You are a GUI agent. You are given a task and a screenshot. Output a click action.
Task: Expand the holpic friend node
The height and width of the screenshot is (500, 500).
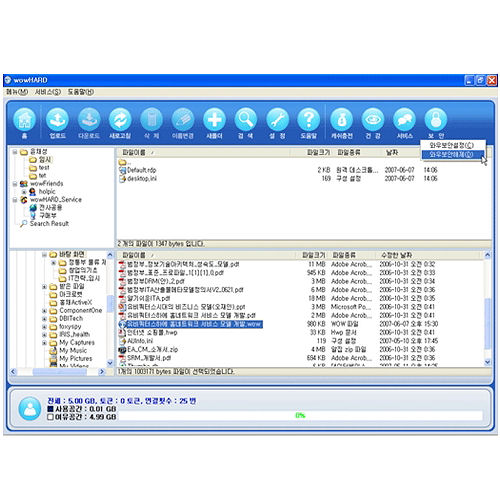[x=24, y=192]
